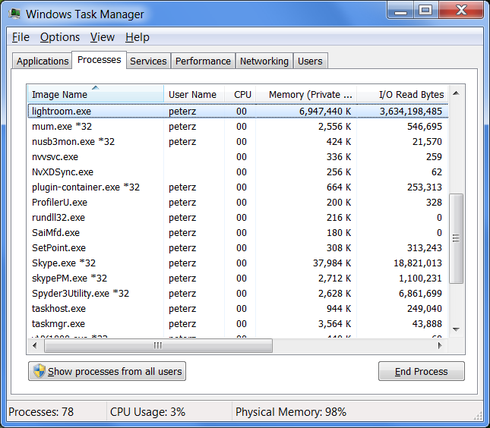
Task: Select the lightroom.exe process row
Action: (238, 111)
